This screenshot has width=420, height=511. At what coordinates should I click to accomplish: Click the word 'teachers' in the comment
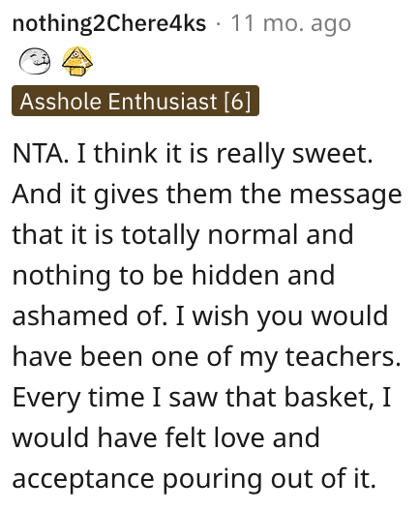pyautogui.click(x=341, y=357)
